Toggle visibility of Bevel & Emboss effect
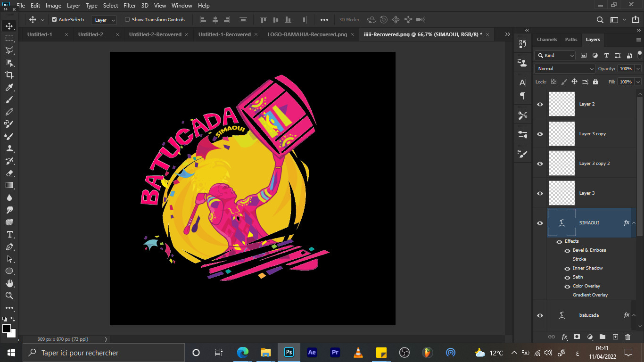Viewport: 644px width, 362px height. click(x=568, y=250)
